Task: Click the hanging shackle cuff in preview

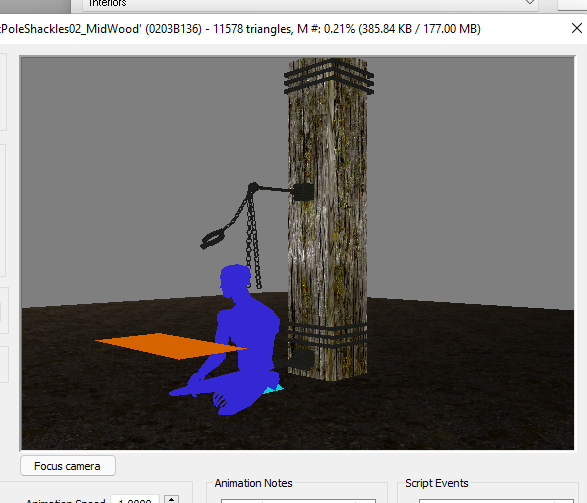Action: [213, 239]
